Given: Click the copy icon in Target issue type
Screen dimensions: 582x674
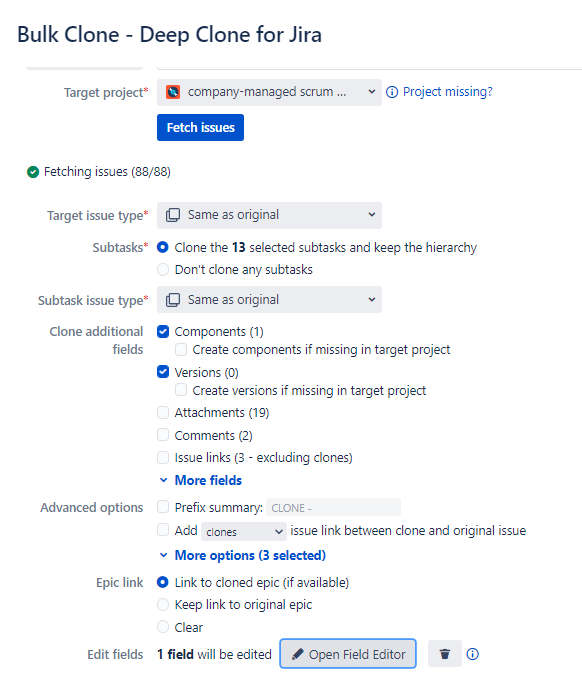Looking at the screenshot, I should point(173,215).
